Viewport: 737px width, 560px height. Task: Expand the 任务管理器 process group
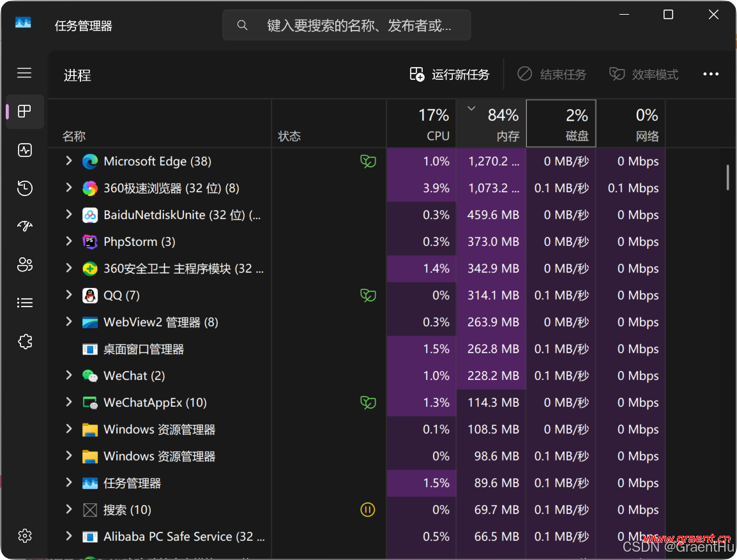(x=69, y=482)
